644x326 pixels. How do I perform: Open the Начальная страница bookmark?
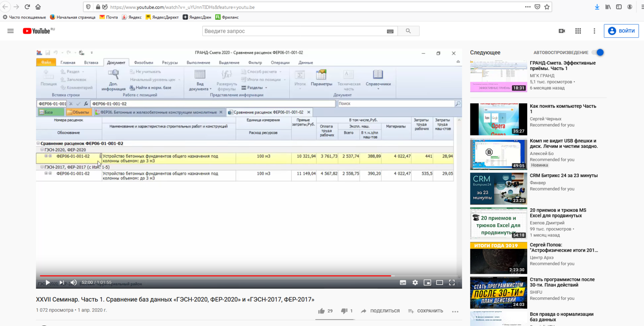[x=72, y=17]
